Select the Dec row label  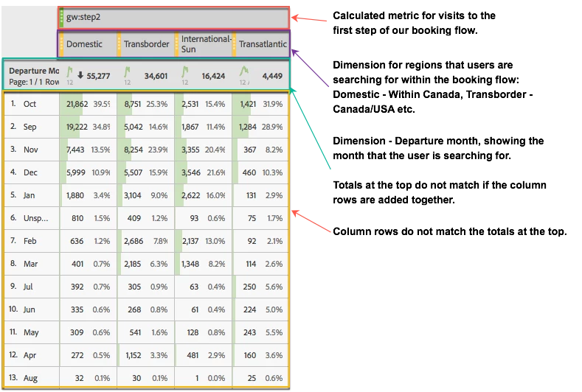(30, 172)
